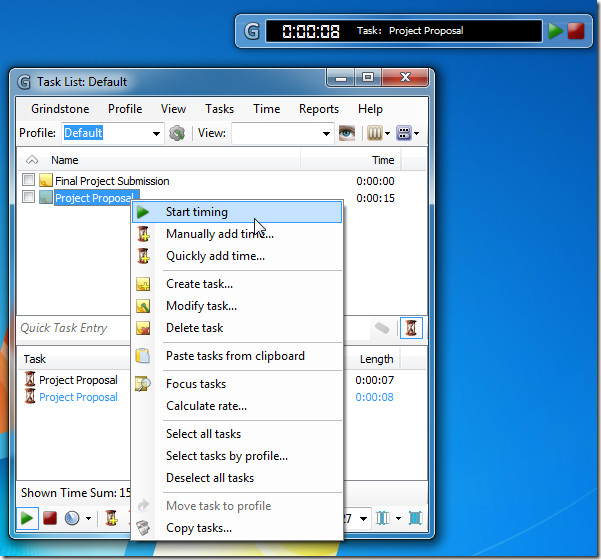
Task: Open the bottom toolbar date dropdown arrow
Action: (363, 519)
